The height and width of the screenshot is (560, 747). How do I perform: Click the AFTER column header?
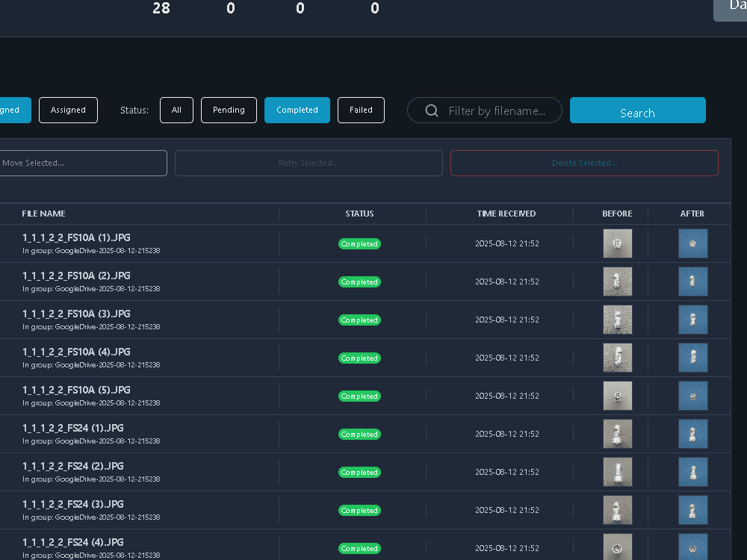pyautogui.click(x=692, y=214)
